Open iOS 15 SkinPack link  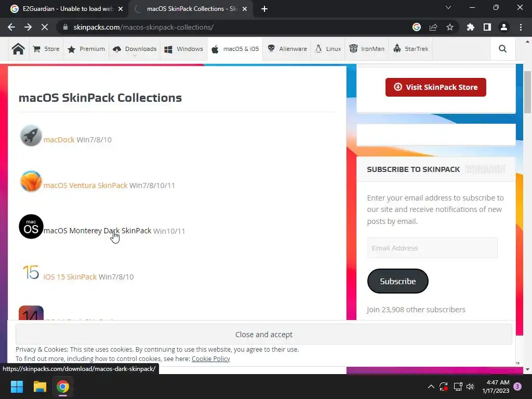pos(70,277)
